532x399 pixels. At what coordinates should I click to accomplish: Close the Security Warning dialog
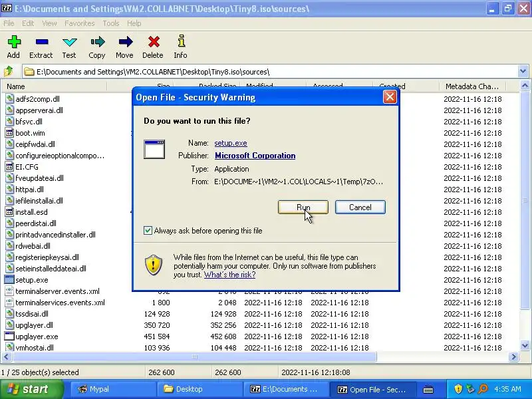(x=390, y=97)
